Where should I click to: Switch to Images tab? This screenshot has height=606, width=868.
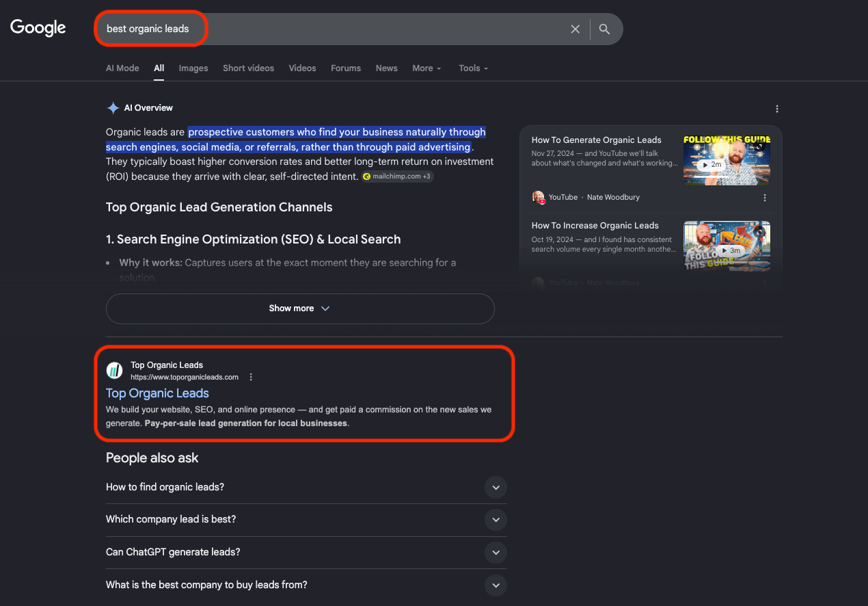tap(193, 68)
